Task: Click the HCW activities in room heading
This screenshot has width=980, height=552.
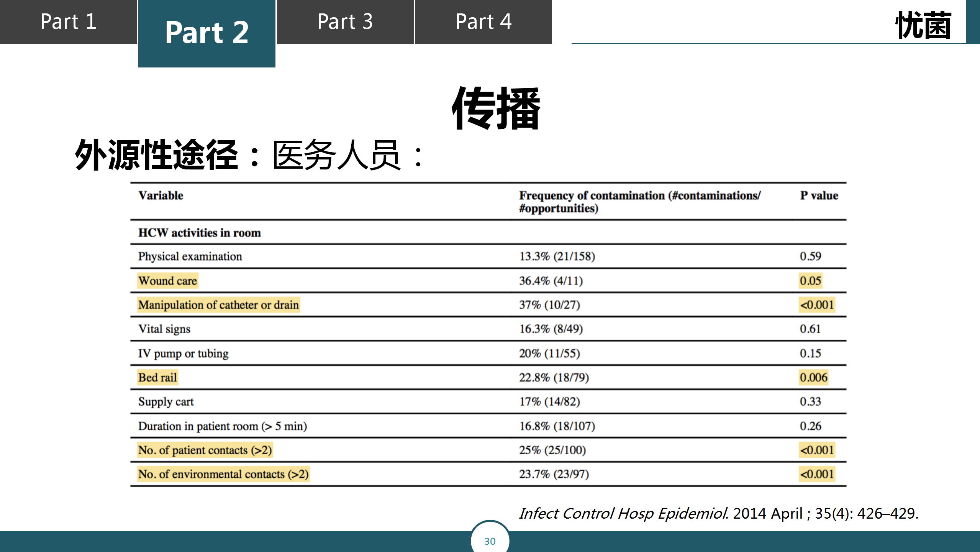Action: coord(200,233)
